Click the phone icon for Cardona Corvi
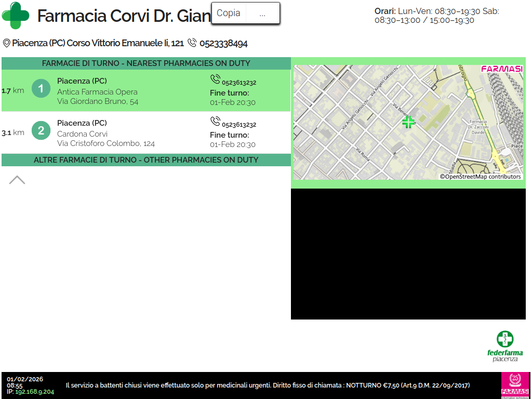 click(x=215, y=122)
